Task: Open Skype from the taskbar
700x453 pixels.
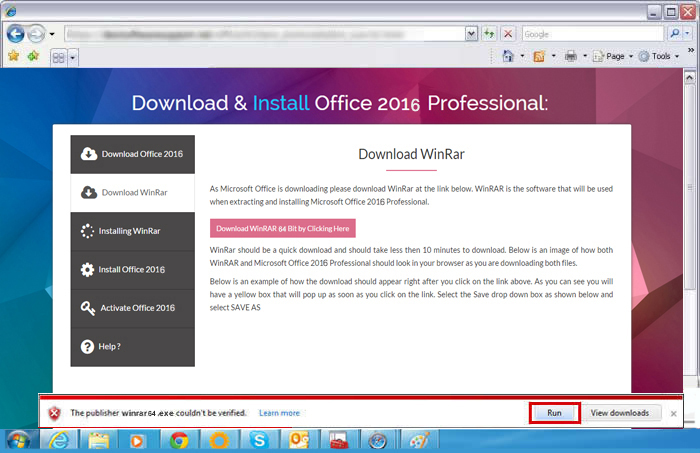Action: click(260, 440)
